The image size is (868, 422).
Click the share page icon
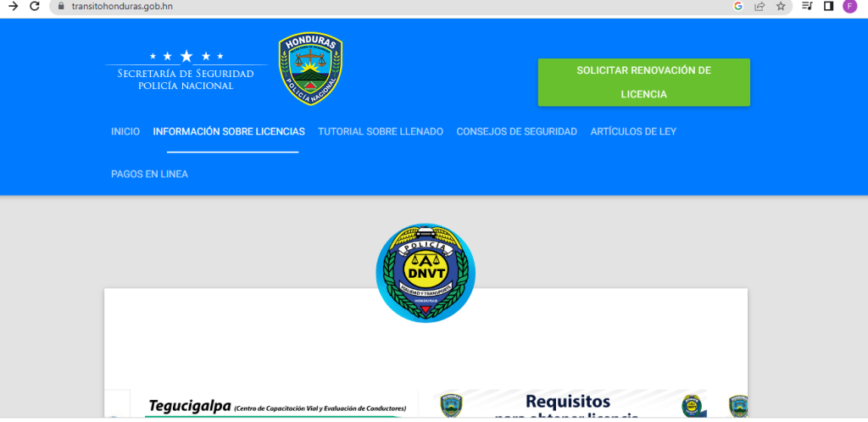pyautogui.click(x=759, y=6)
